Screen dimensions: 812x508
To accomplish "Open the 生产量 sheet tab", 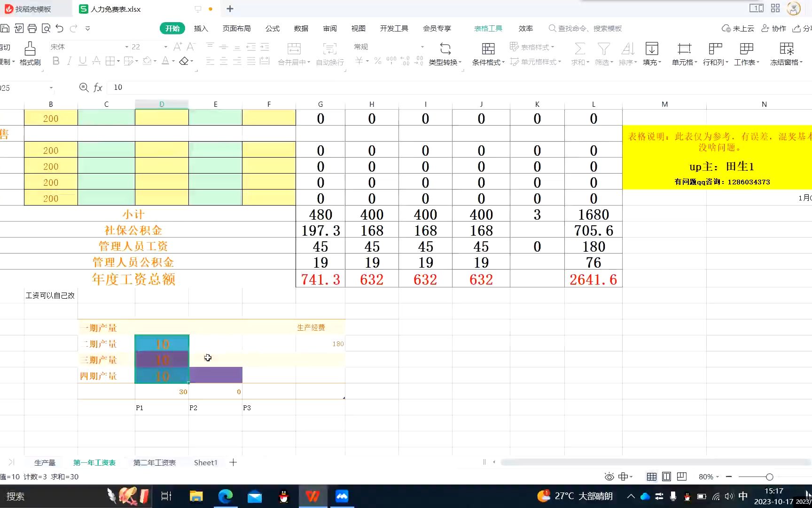I will [x=45, y=462].
